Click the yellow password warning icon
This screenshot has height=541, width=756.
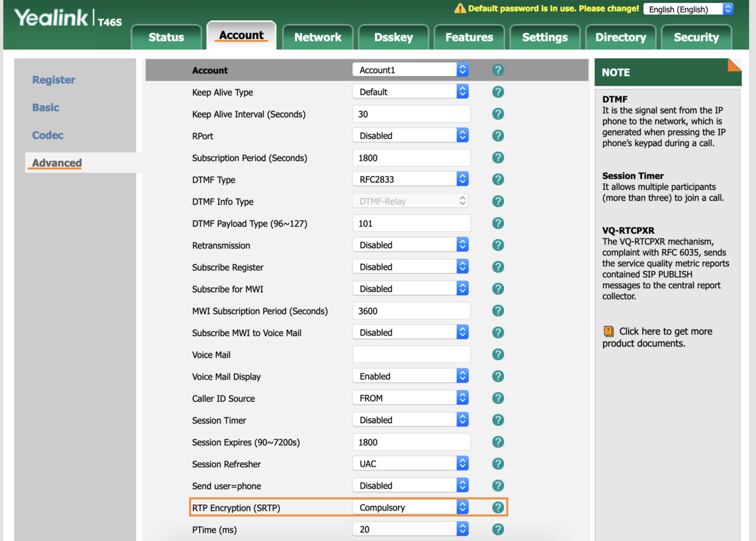click(x=460, y=9)
